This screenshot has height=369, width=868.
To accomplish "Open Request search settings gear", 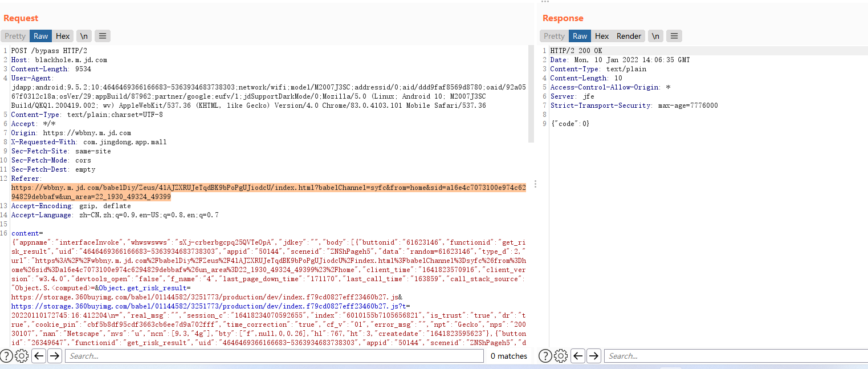I will [22, 356].
